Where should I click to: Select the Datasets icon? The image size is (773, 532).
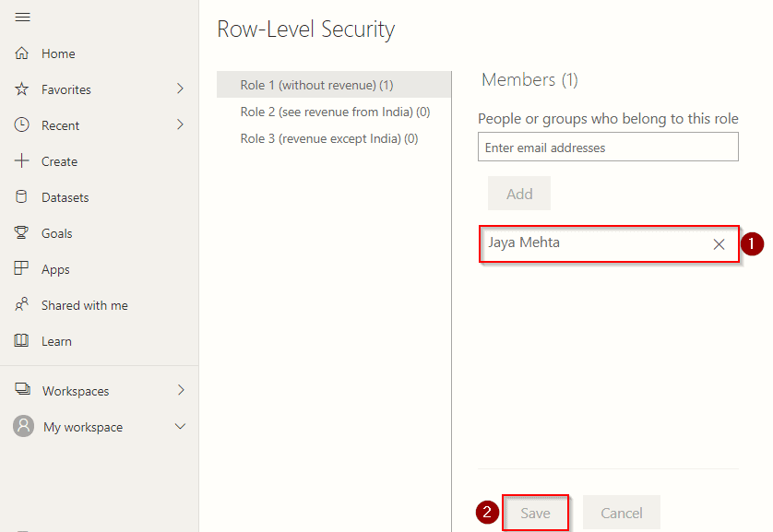[22, 196]
